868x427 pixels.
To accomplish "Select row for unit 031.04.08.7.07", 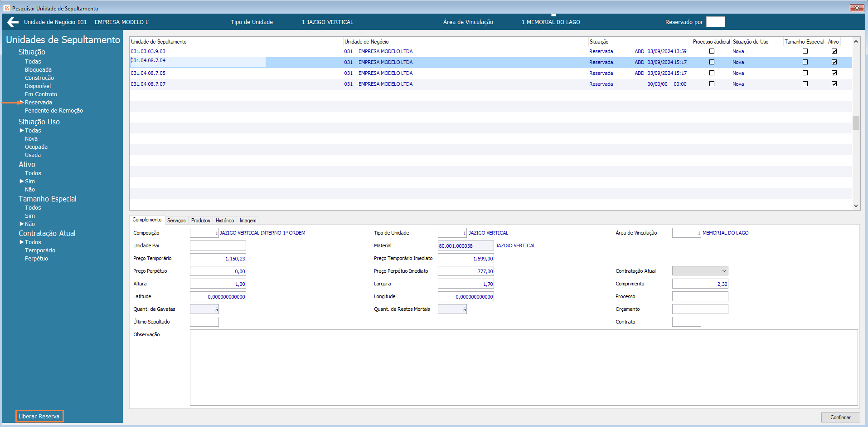I will click(148, 84).
